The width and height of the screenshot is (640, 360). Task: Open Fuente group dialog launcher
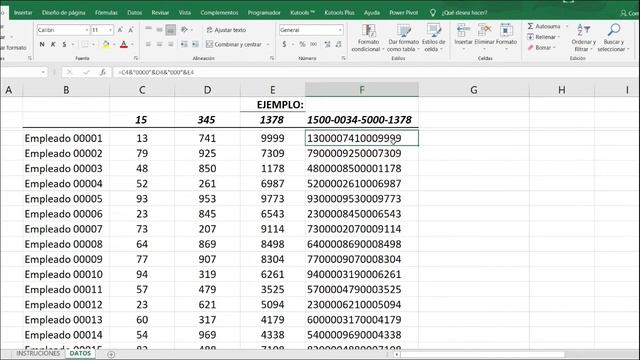136,58
